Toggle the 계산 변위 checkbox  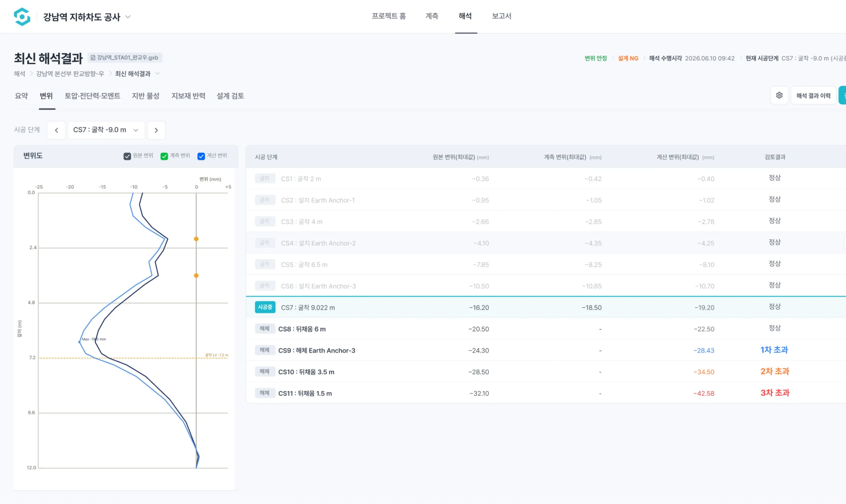tap(201, 156)
